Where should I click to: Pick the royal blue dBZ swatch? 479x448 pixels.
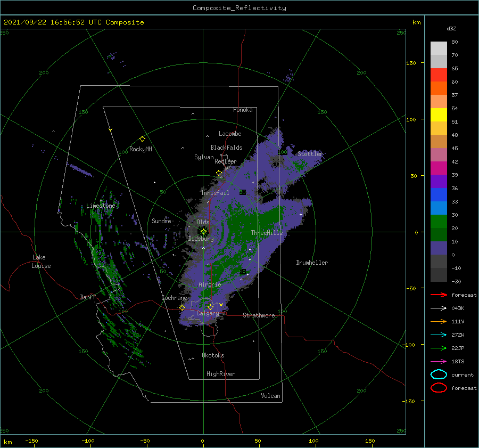(x=439, y=194)
